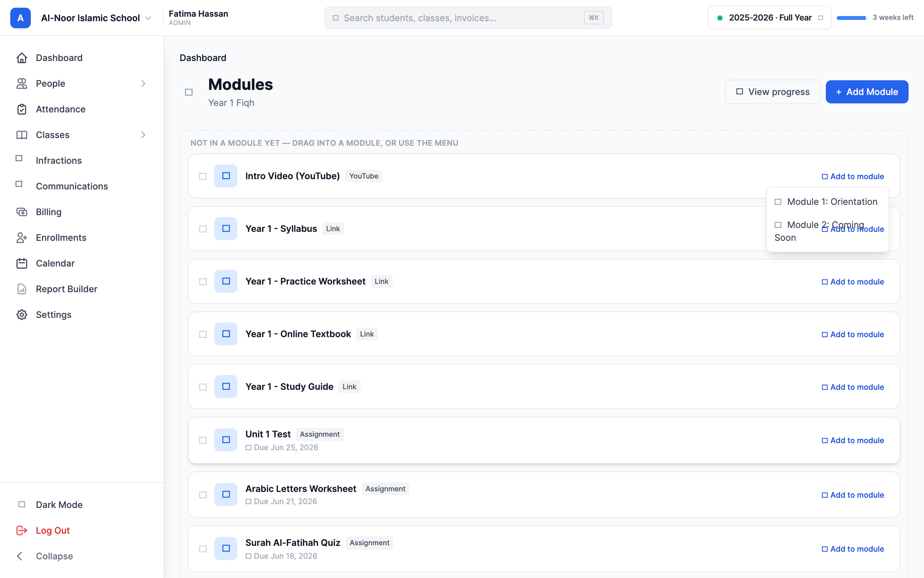924x578 pixels.
Task: Click Add to module for Surah Al-Fatihah Quiz
Action: pyautogui.click(x=852, y=549)
